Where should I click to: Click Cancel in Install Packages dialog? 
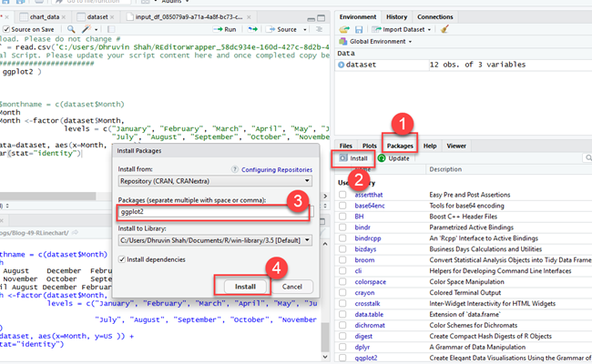pyautogui.click(x=291, y=287)
